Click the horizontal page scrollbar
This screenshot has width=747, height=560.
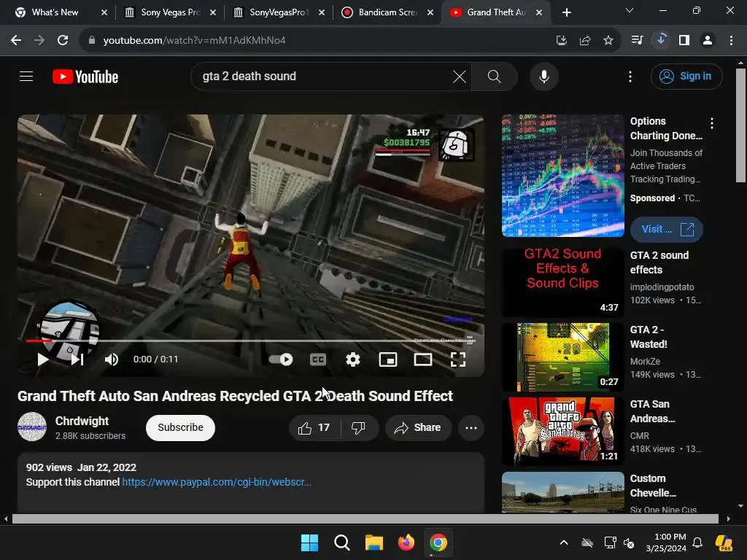(365, 518)
